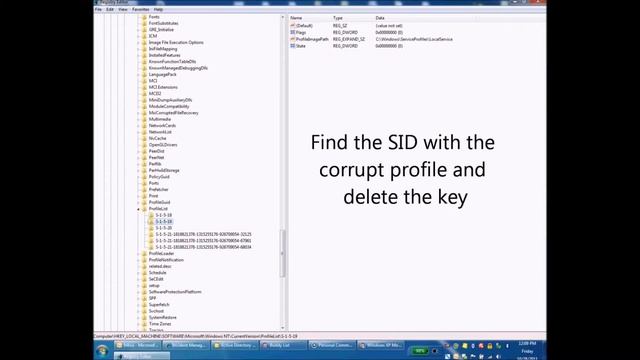Open the Favorites menu
This screenshot has width=640, height=360.
tap(140, 9)
